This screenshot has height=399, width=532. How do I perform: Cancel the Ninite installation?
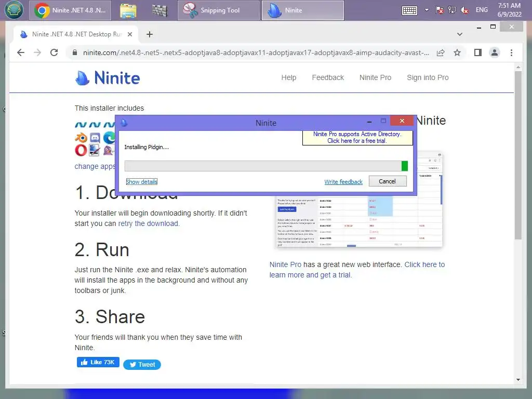point(387,181)
